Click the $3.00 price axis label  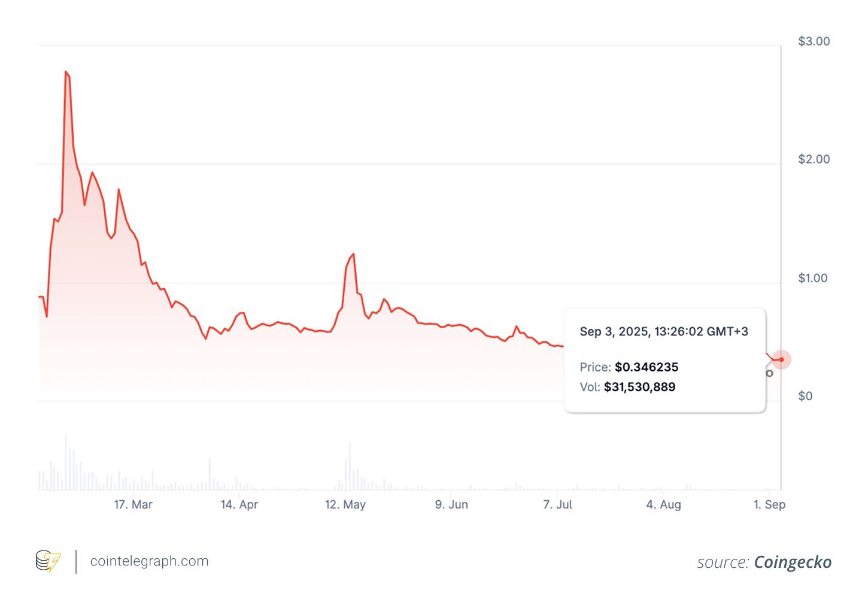point(813,41)
